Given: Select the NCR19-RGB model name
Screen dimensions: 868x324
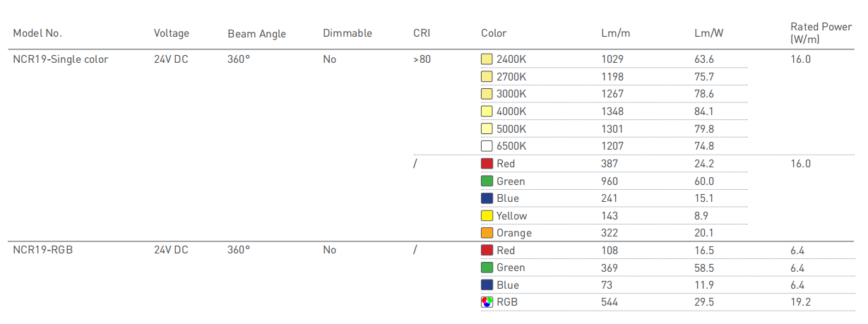Looking at the screenshot, I should (x=43, y=250).
